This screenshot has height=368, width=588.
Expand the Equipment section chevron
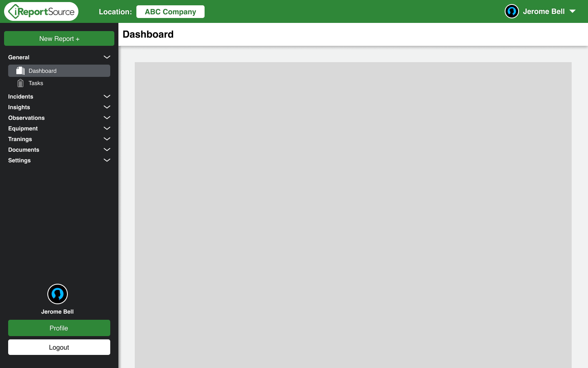[x=107, y=128]
